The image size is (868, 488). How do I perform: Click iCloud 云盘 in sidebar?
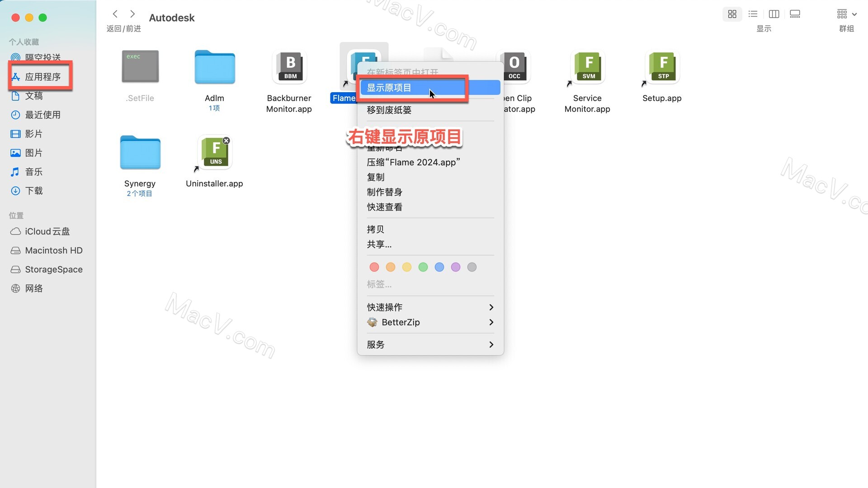[x=47, y=230]
